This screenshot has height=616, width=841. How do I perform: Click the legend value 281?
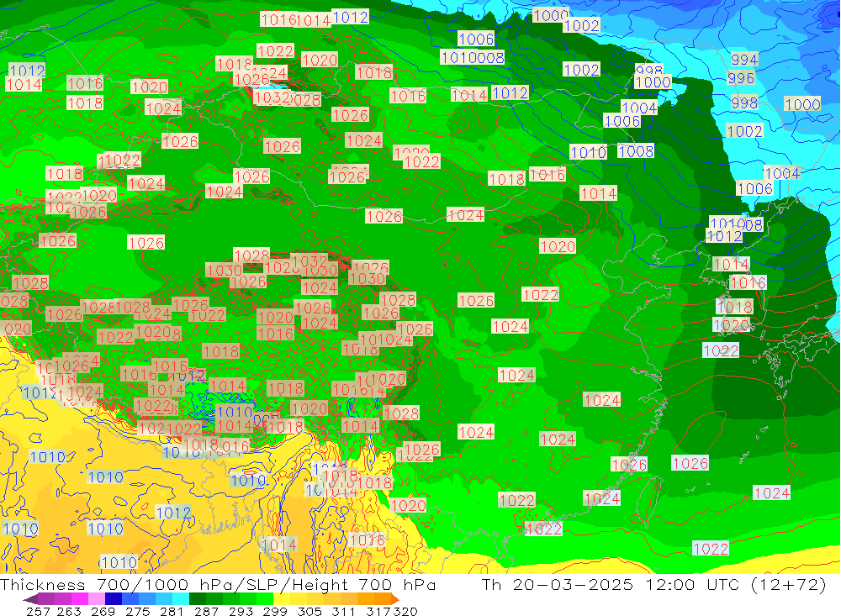pos(172,611)
